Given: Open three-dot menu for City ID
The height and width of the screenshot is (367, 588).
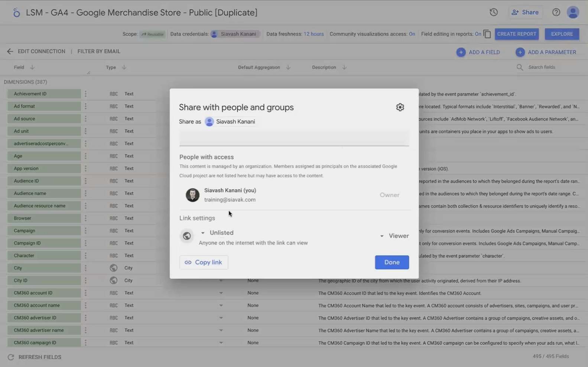Looking at the screenshot, I should coord(85,281).
